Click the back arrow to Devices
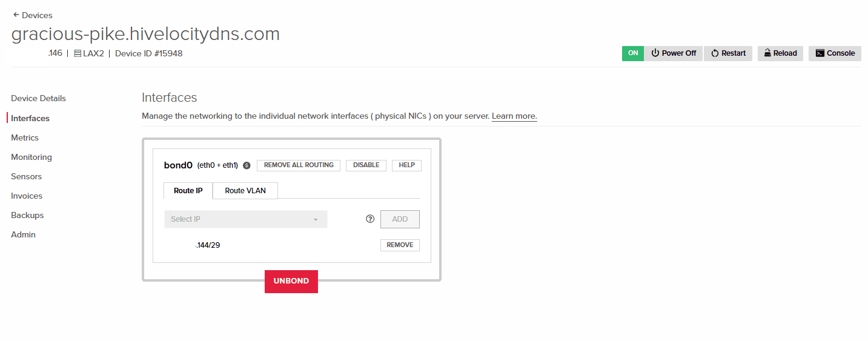 tap(16, 15)
